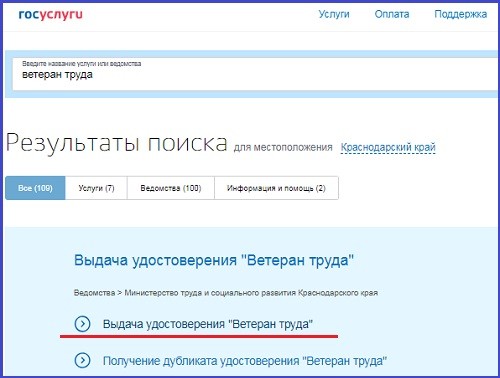Switch to the Услуги (7) tab

pyautogui.click(x=96, y=188)
